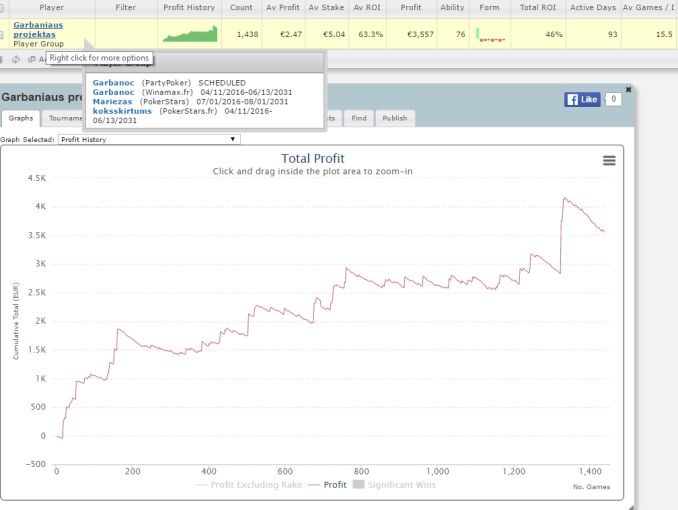678x510 pixels.
Task: Sort by the Av Stake column header
Action: 324,7
